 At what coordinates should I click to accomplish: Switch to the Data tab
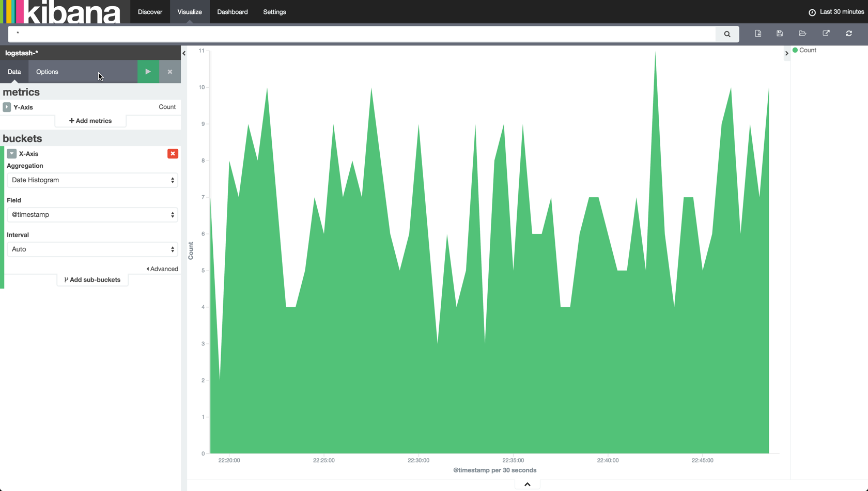14,72
